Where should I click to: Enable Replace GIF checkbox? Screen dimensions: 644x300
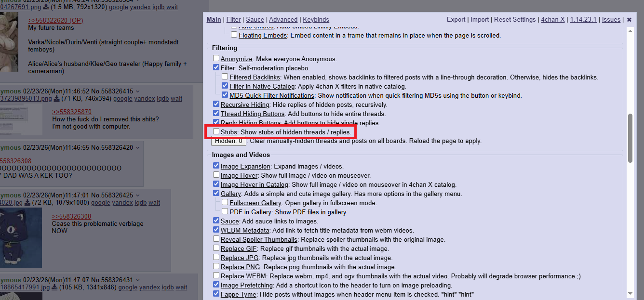216,248
